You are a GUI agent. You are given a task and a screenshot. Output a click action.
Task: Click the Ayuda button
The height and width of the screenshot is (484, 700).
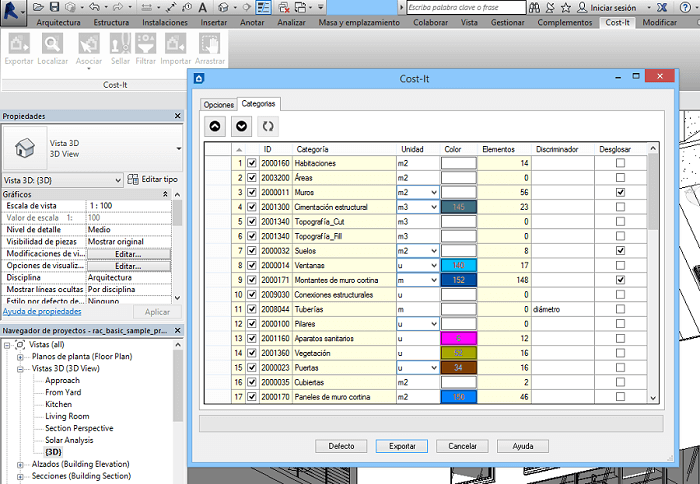(523, 446)
